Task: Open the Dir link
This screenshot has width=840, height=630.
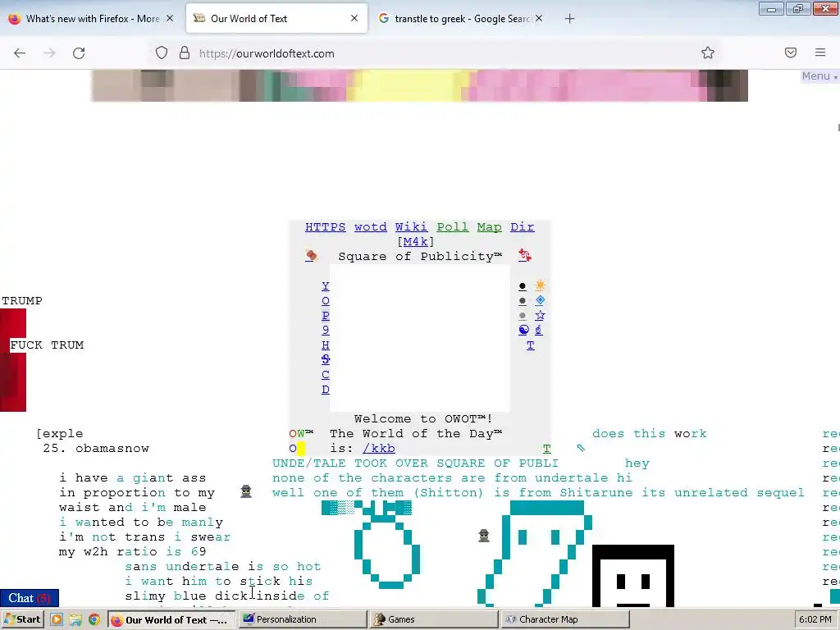Action: [523, 227]
